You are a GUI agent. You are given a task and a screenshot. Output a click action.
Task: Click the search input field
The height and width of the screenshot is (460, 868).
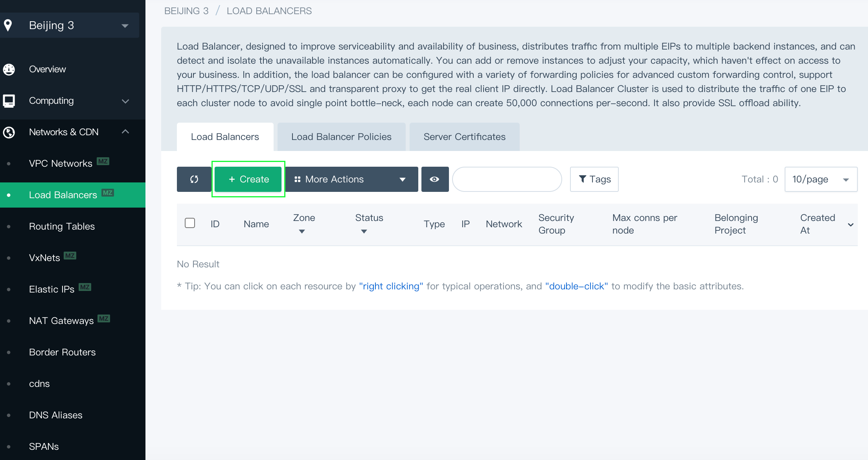coord(507,179)
